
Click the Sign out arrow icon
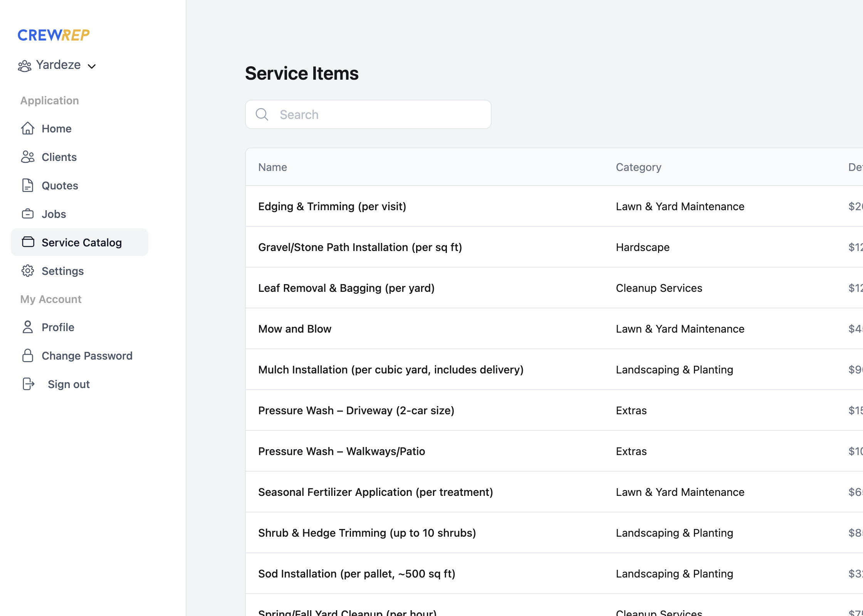pyautogui.click(x=29, y=384)
